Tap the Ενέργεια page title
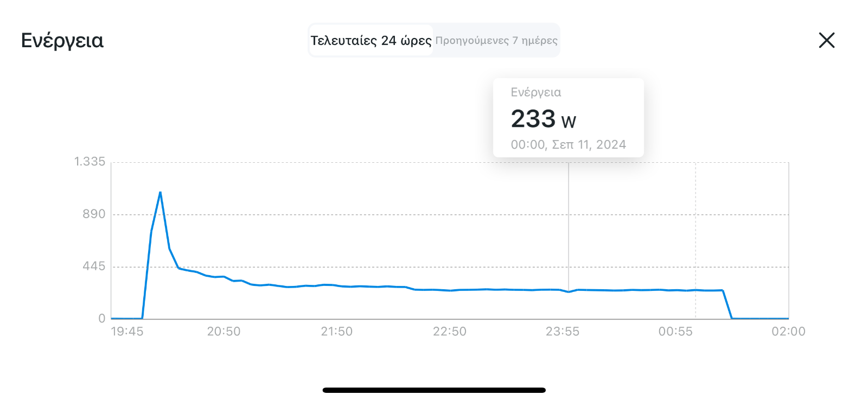868x401 pixels. pos(62,41)
